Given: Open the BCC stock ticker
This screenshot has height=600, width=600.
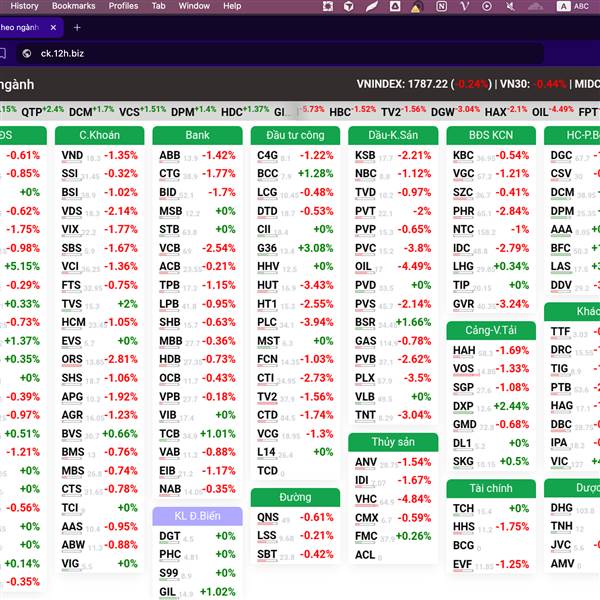Looking at the screenshot, I should 267,174.
